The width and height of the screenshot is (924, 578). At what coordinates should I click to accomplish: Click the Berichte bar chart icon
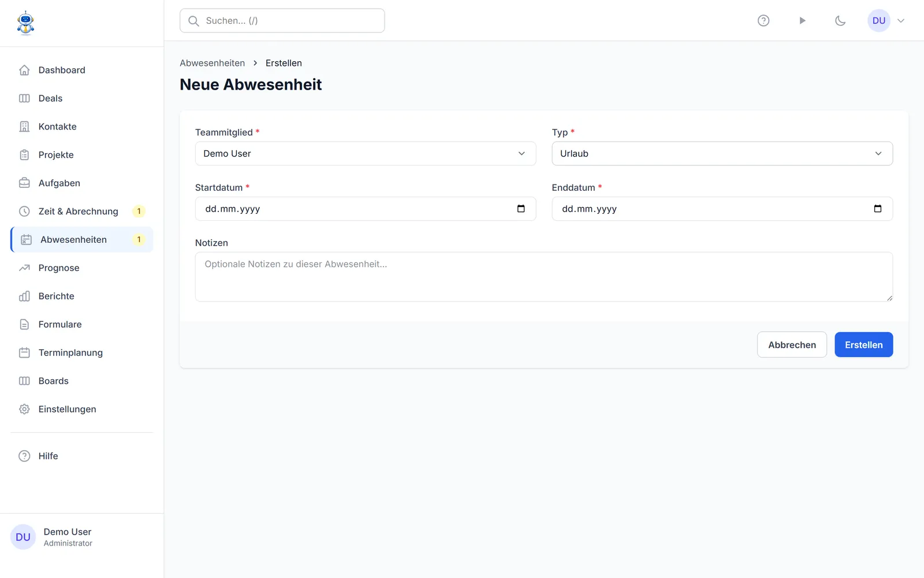pyautogui.click(x=24, y=297)
